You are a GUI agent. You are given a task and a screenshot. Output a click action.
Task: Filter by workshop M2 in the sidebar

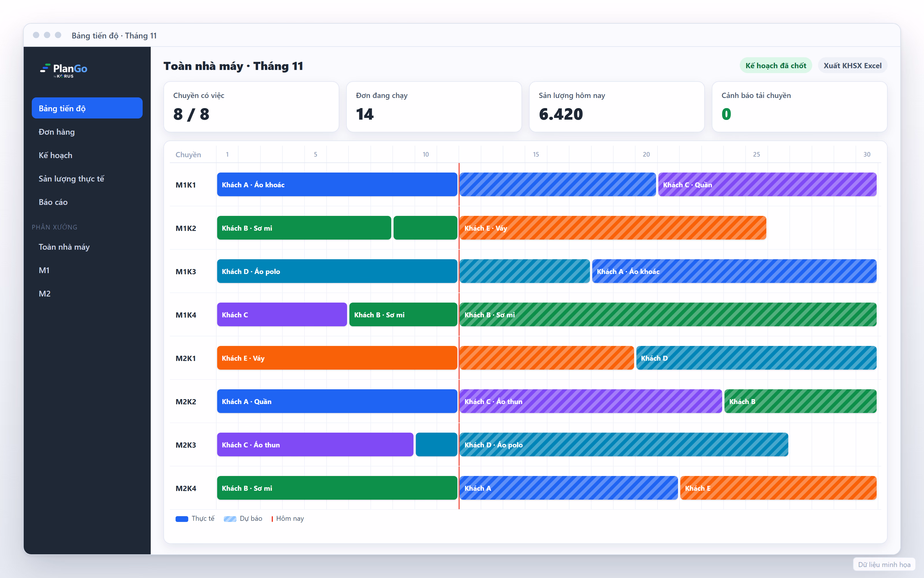coord(87,294)
